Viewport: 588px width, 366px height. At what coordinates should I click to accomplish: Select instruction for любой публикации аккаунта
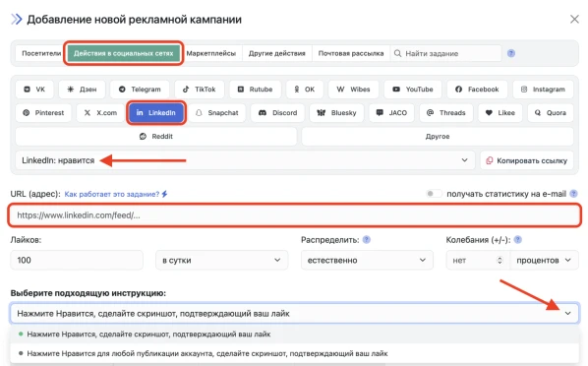294,353
